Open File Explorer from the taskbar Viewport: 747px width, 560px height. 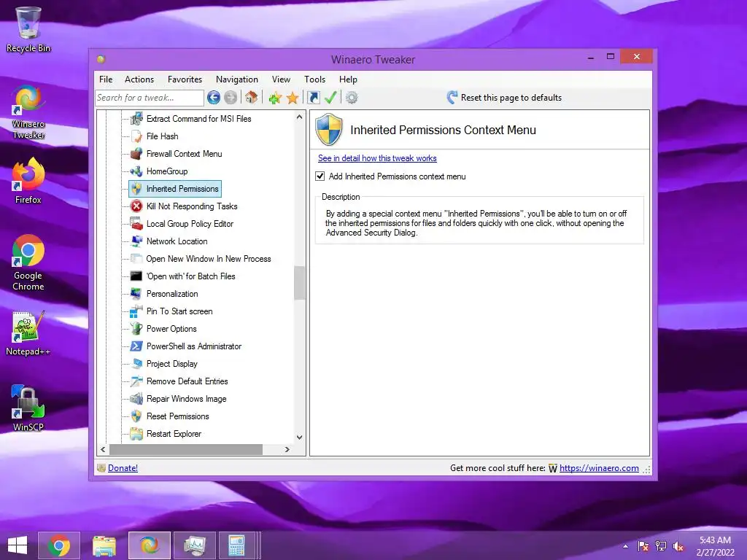tap(104, 545)
